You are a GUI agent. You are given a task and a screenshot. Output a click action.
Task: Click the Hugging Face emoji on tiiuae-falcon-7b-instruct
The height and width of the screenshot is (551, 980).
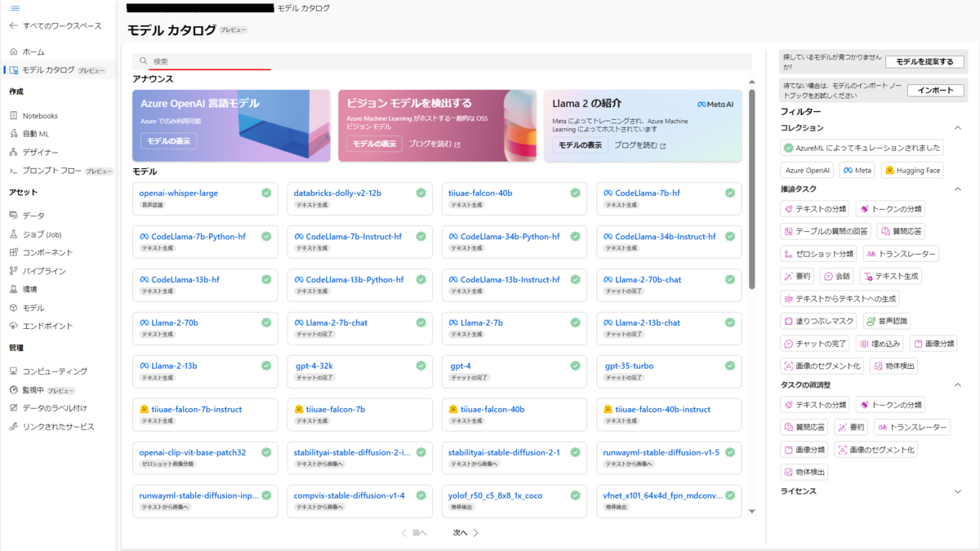click(x=144, y=409)
